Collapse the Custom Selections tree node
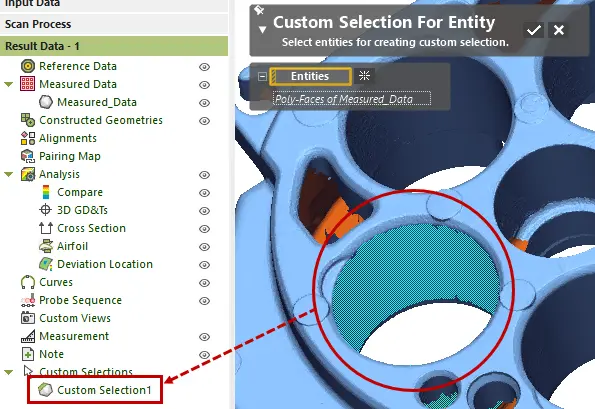 click(9, 372)
